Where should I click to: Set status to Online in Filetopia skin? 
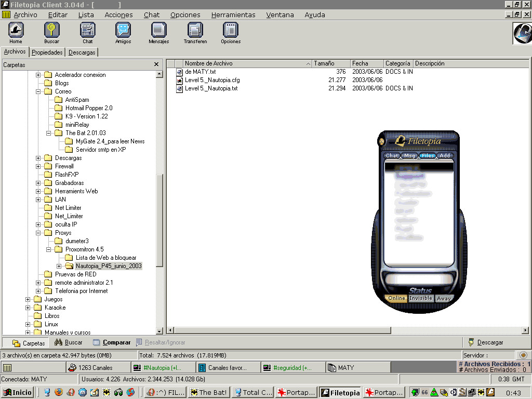pyautogui.click(x=396, y=298)
